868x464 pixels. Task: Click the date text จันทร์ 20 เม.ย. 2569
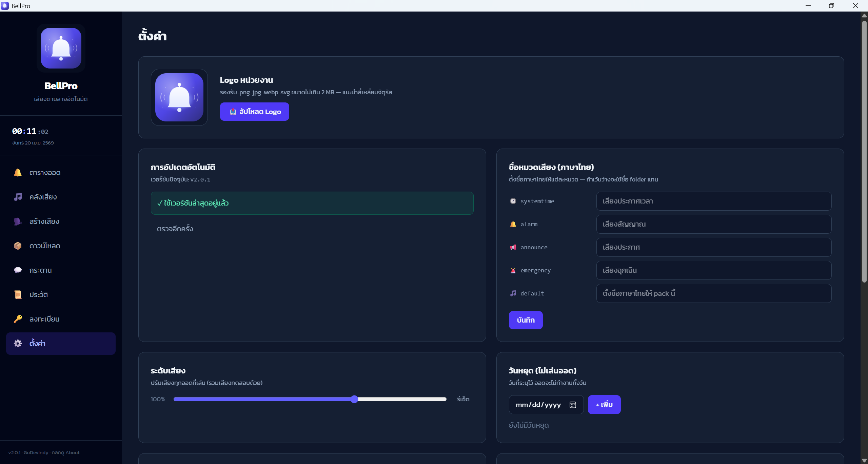coord(33,143)
